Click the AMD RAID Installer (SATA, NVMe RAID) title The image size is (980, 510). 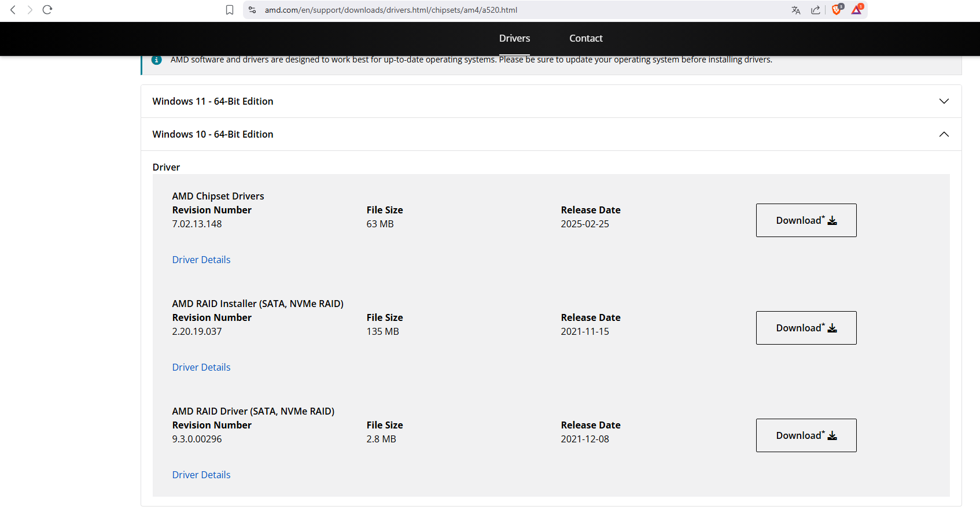[x=258, y=304]
